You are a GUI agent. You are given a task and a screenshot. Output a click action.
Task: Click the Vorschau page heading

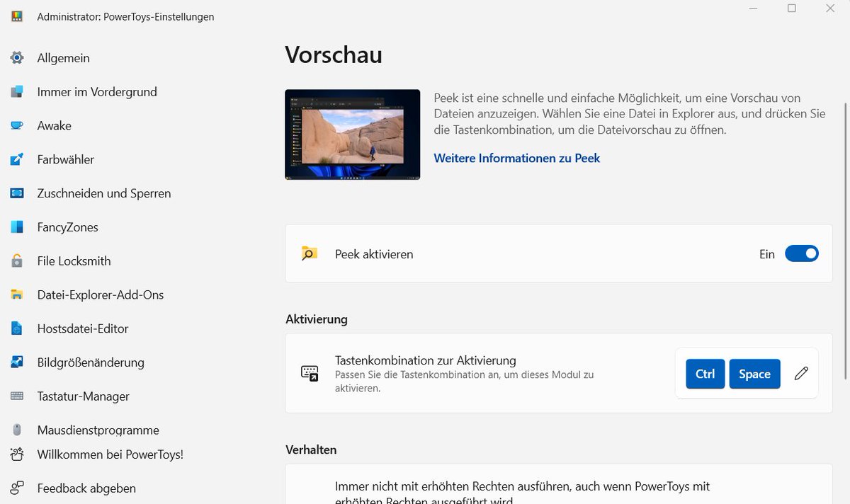[334, 55]
